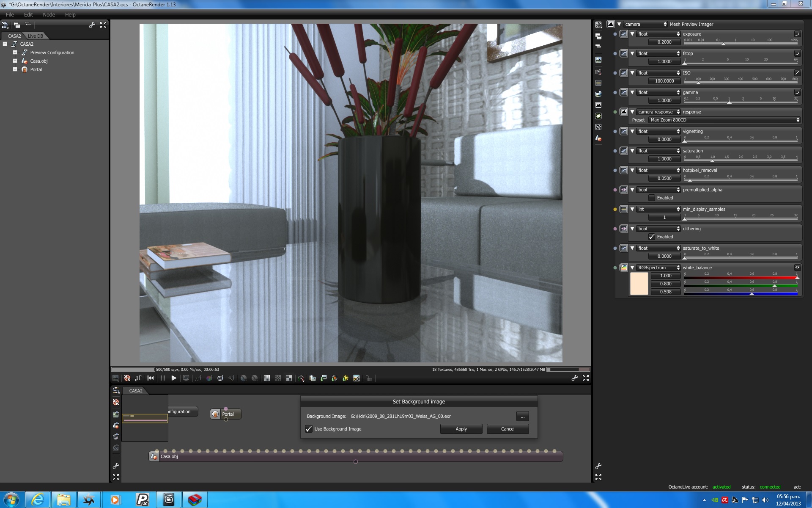Click the play render button
Viewport: 812px width, 508px height.
coord(174,378)
